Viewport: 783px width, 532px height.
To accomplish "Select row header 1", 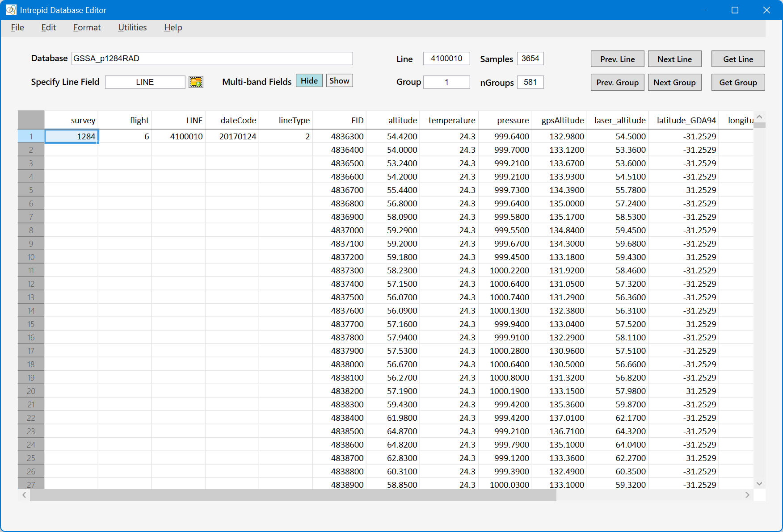I will coord(31,136).
